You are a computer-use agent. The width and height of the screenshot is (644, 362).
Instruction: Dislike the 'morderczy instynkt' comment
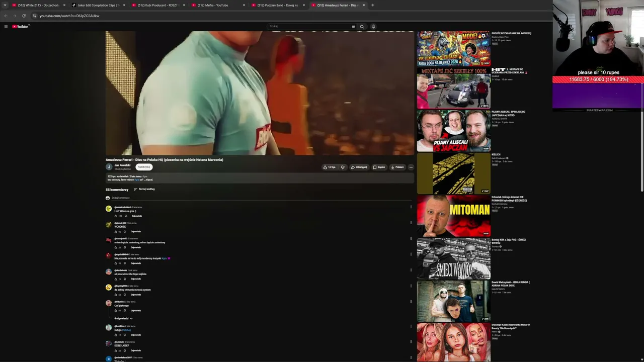click(x=125, y=263)
